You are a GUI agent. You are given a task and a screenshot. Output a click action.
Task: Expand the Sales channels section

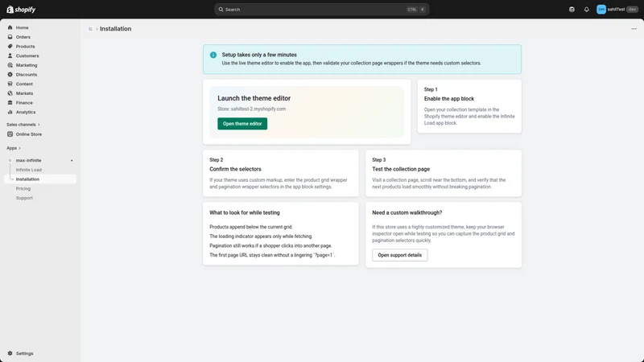click(x=23, y=125)
